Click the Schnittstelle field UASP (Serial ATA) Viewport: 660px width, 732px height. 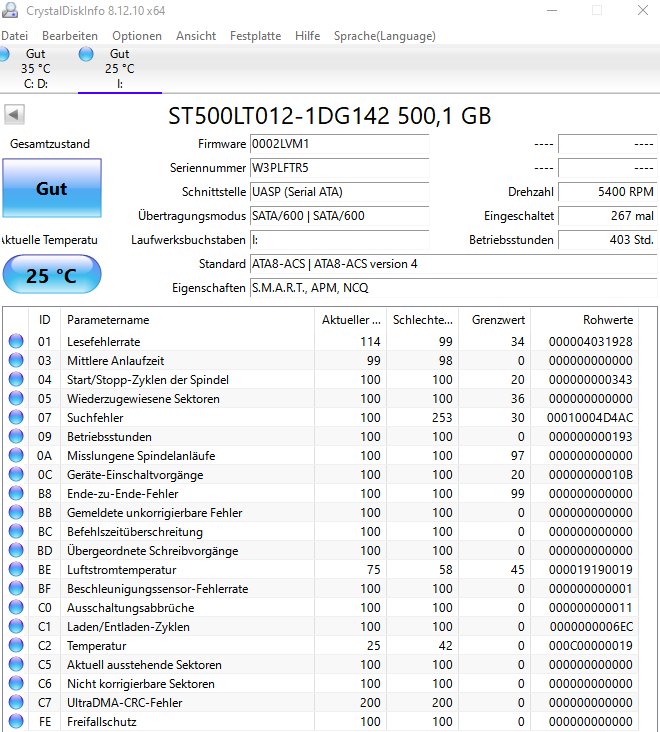[339, 192]
